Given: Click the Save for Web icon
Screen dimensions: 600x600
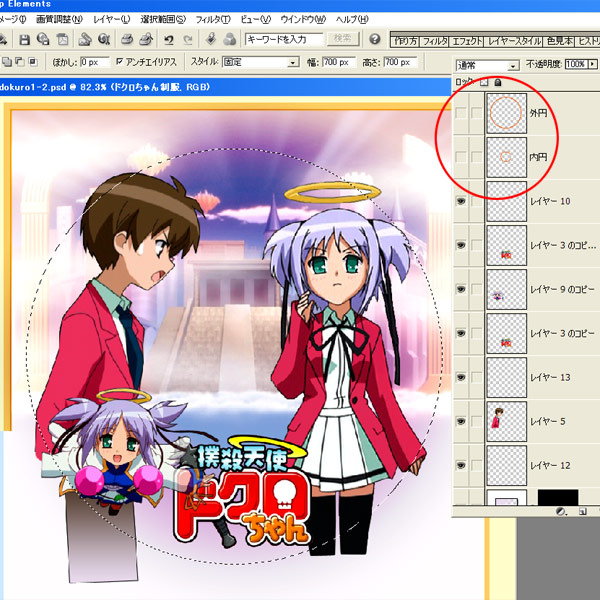Looking at the screenshot, I should click(43, 39).
